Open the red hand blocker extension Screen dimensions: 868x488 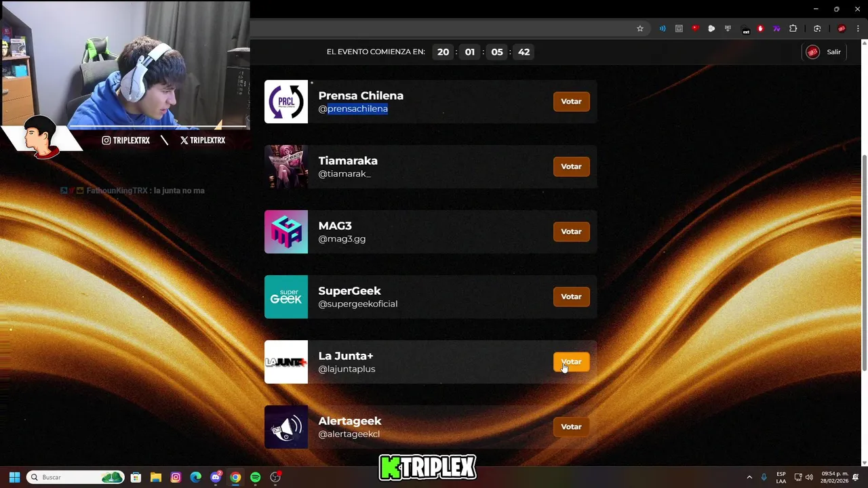[760, 28]
